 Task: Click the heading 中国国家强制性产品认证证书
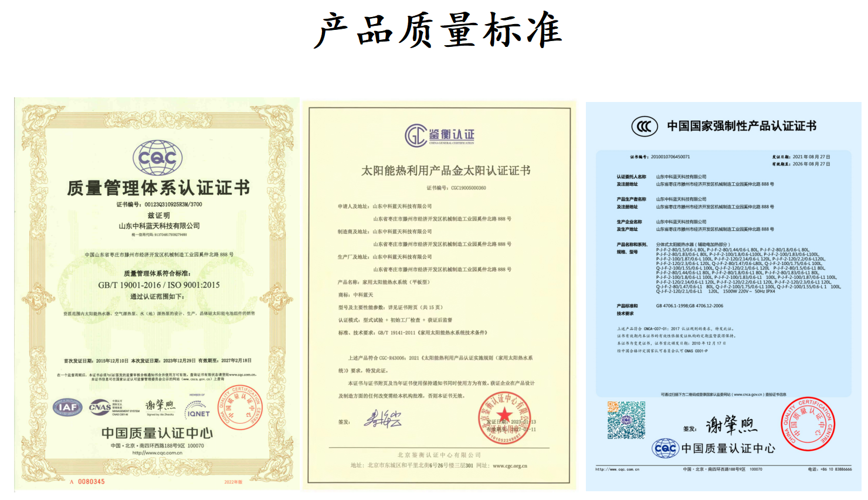(x=742, y=126)
